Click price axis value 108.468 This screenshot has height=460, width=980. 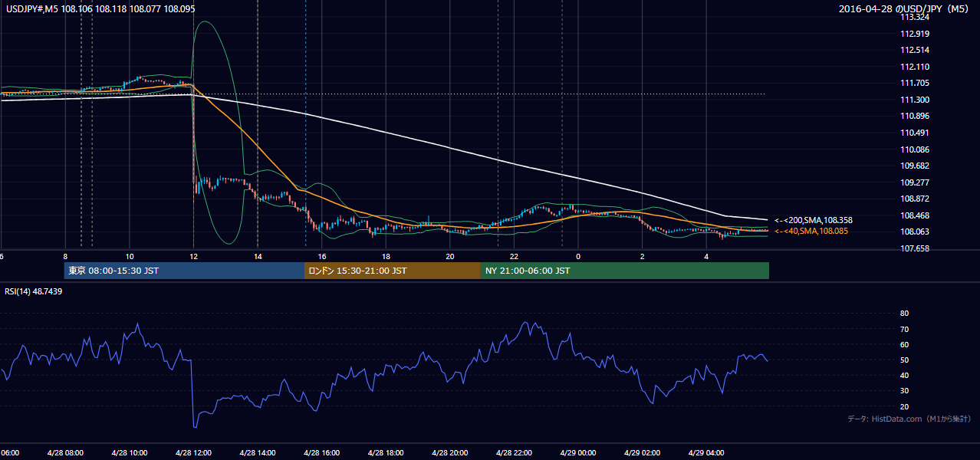click(x=915, y=215)
